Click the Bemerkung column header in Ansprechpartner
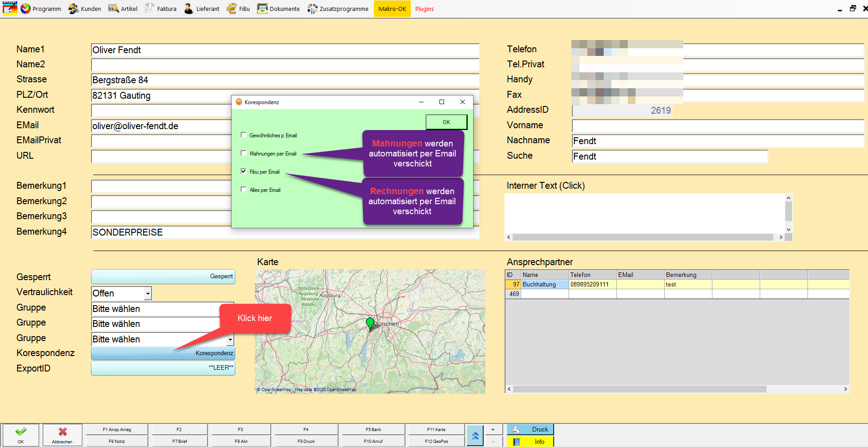Screen dimensions: 868x447 tap(688, 275)
